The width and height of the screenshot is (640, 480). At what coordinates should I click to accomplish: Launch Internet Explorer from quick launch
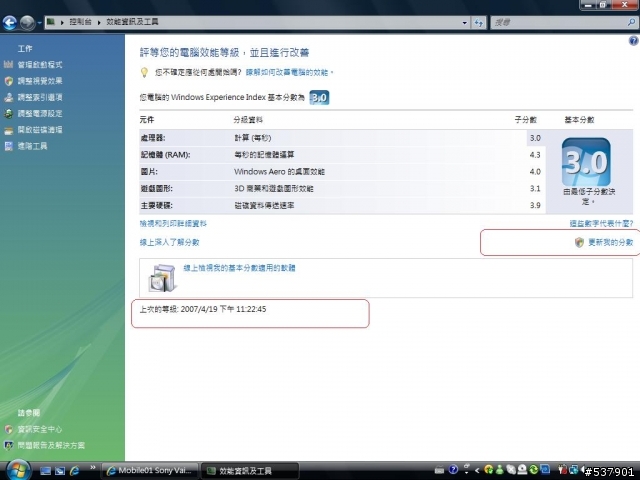pos(75,471)
